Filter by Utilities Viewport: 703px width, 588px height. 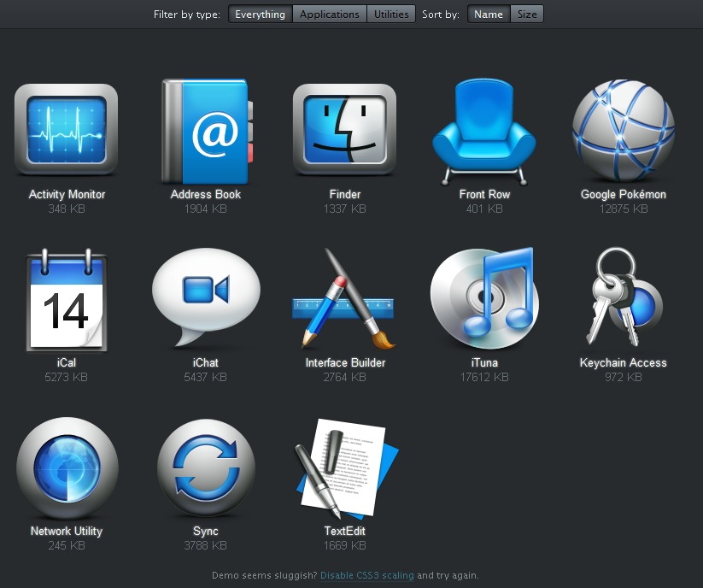(391, 15)
